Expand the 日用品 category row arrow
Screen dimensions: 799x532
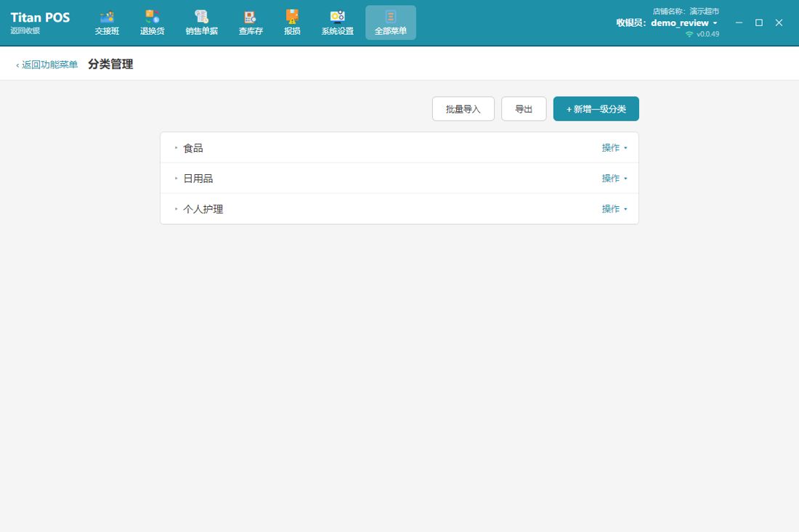click(x=177, y=179)
